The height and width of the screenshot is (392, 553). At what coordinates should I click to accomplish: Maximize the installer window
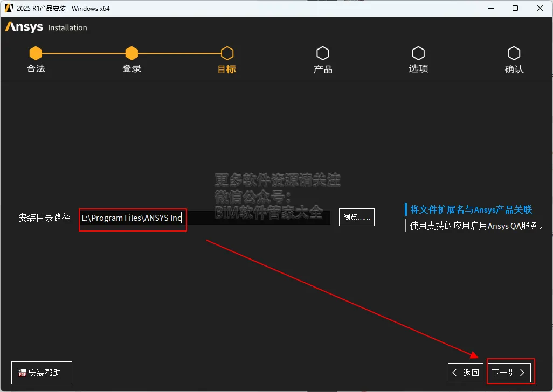point(515,8)
